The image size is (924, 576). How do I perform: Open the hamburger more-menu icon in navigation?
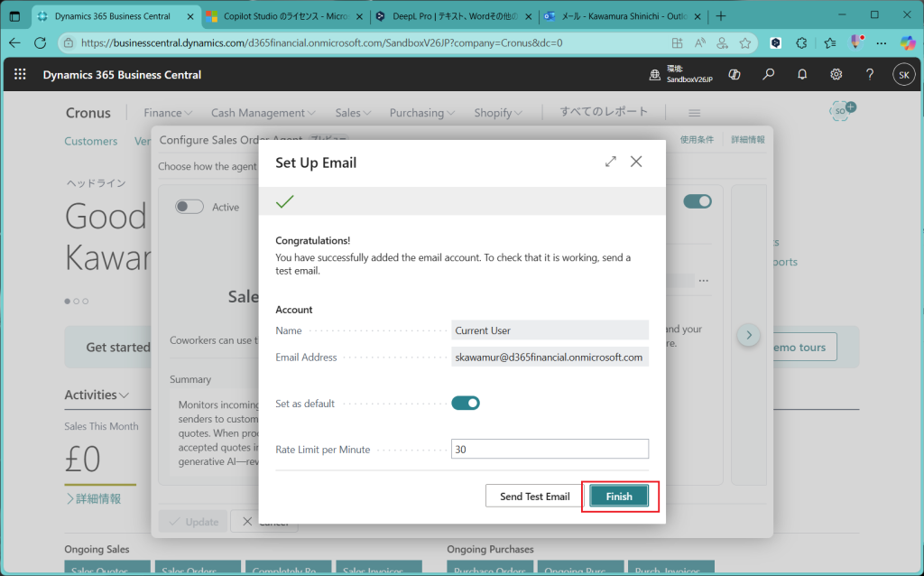pos(694,113)
